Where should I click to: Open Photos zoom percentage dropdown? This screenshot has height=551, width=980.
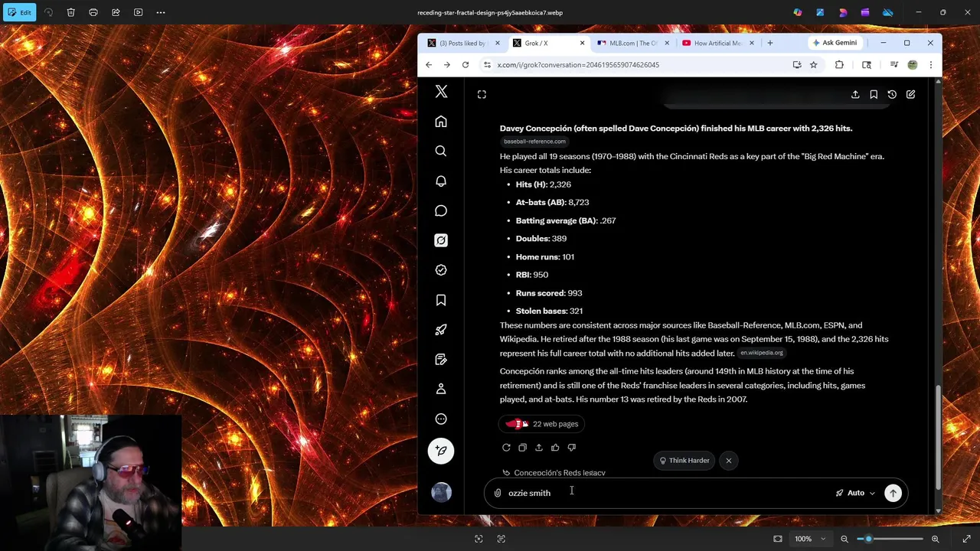point(811,539)
